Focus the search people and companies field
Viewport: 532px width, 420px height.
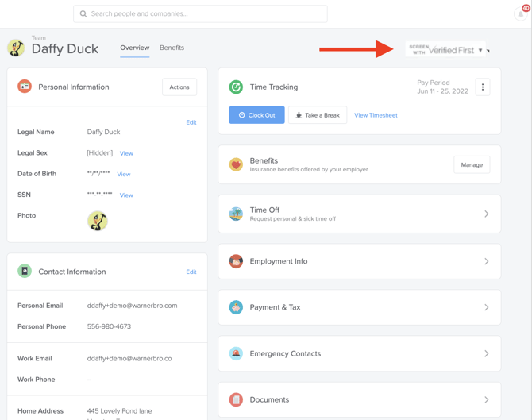point(200,14)
